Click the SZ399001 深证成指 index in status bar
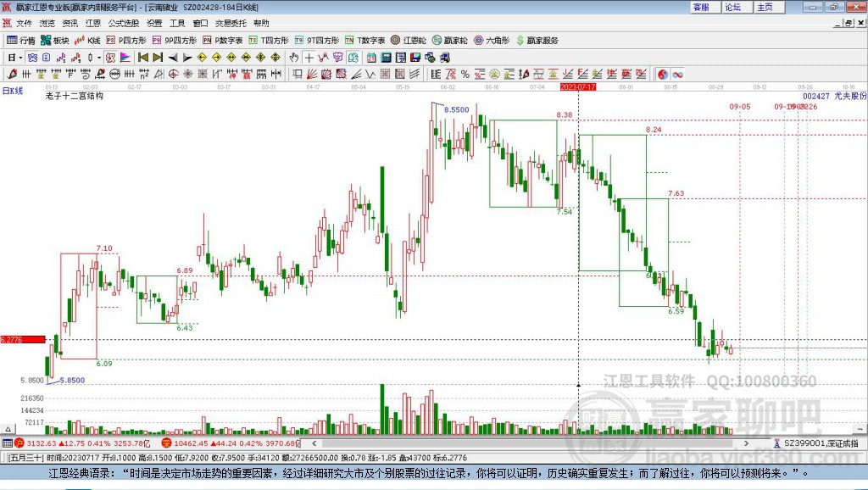868x490 pixels. tap(820, 443)
